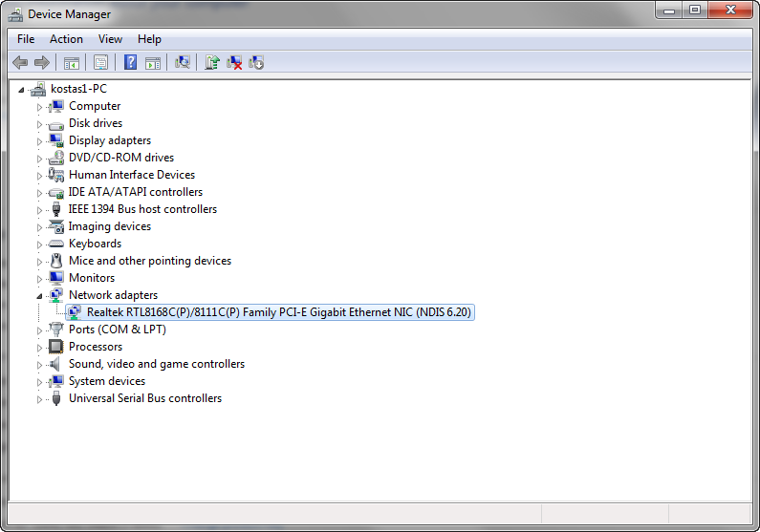Select the Imaging devices label
The height and width of the screenshot is (532, 760).
(110, 226)
